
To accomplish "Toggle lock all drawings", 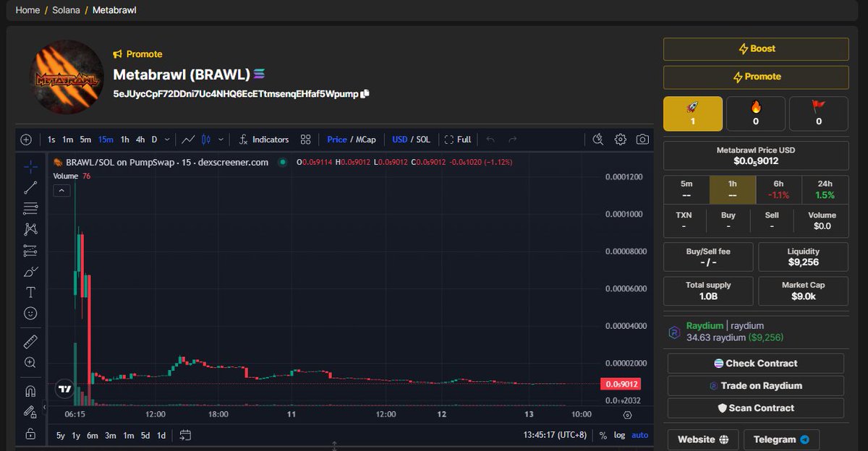I will click(30, 434).
